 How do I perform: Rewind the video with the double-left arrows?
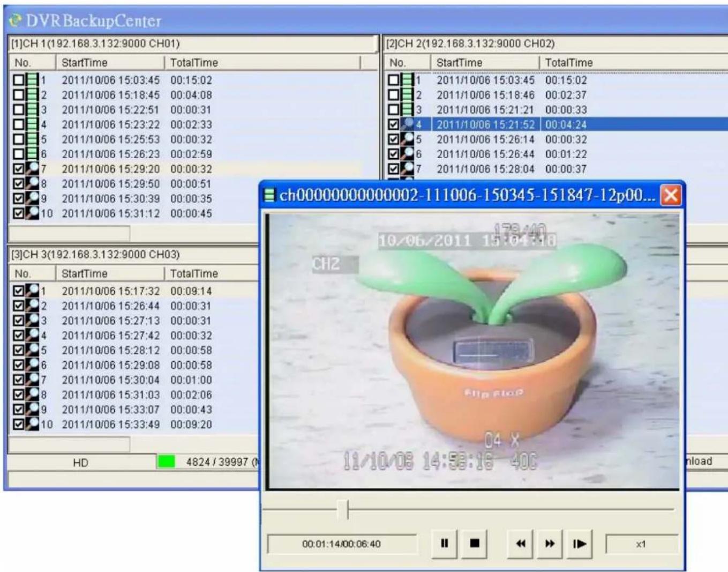[x=520, y=544]
